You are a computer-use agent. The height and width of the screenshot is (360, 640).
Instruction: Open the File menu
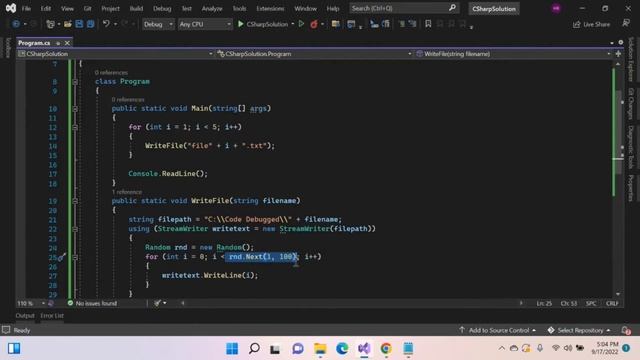point(26,8)
